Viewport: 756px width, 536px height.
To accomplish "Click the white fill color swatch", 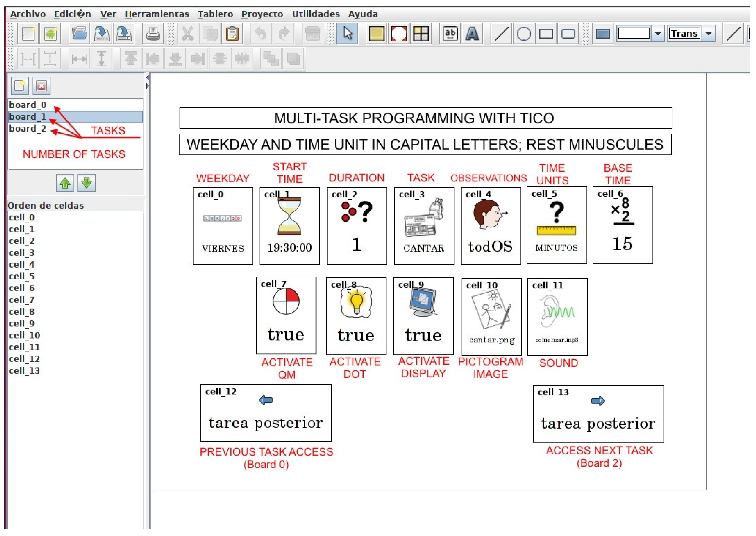I will click(634, 34).
